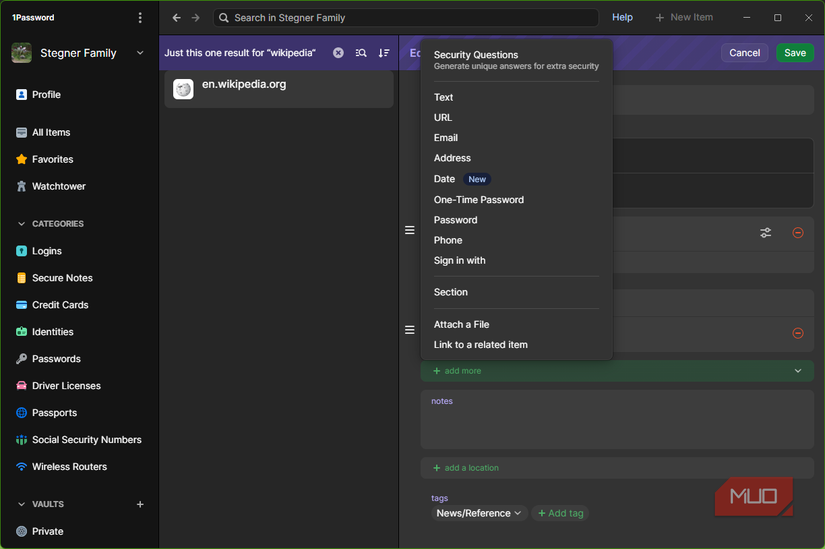Add a new vault with plus icon
The width and height of the screenshot is (825, 549).
coord(140,505)
